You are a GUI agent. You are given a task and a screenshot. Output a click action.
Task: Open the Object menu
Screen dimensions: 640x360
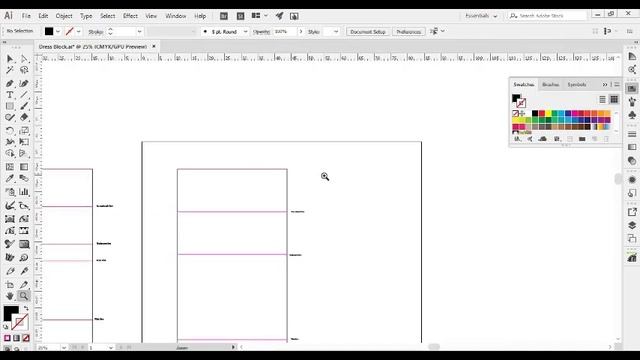[64, 16]
